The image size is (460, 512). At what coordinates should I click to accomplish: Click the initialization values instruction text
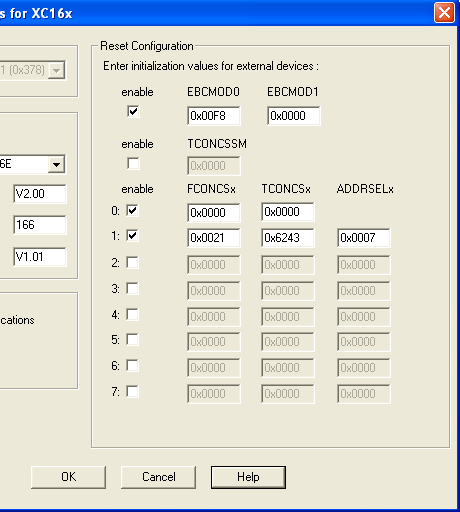pyautogui.click(x=211, y=66)
